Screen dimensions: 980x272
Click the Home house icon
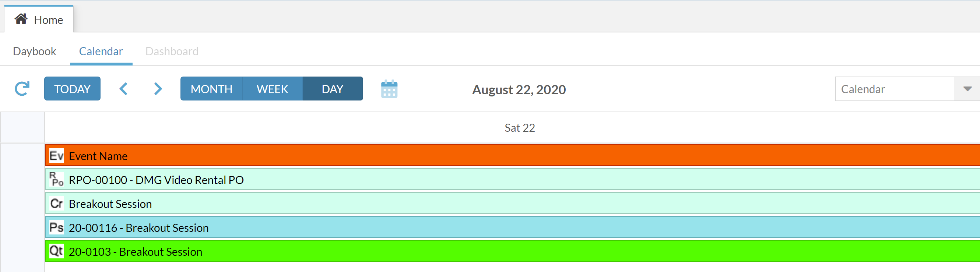coord(21,19)
